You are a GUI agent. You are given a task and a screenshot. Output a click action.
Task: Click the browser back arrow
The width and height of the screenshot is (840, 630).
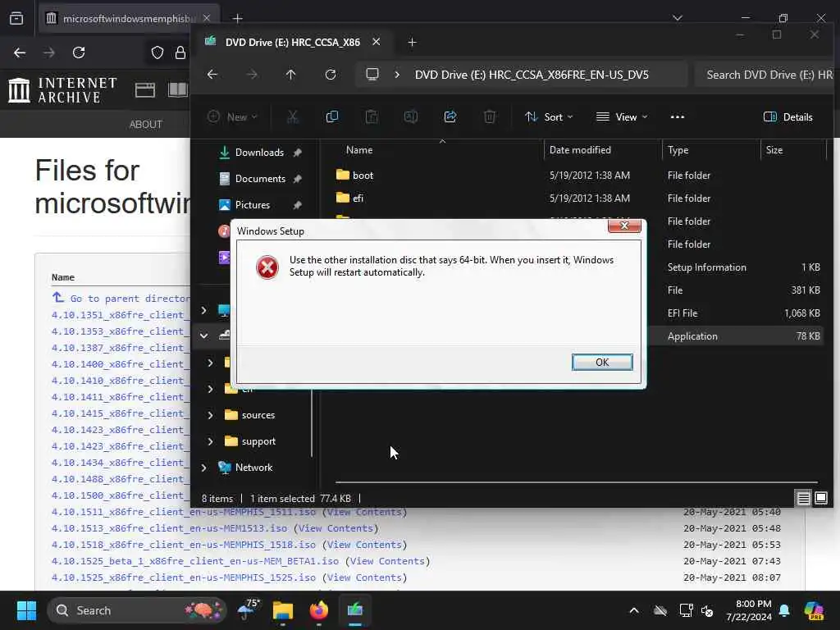(x=20, y=52)
